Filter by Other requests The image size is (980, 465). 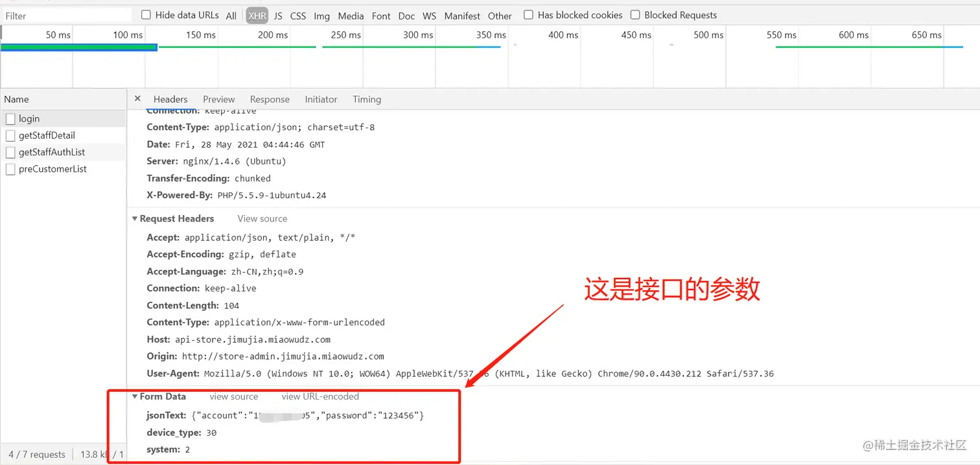click(500, 16)
